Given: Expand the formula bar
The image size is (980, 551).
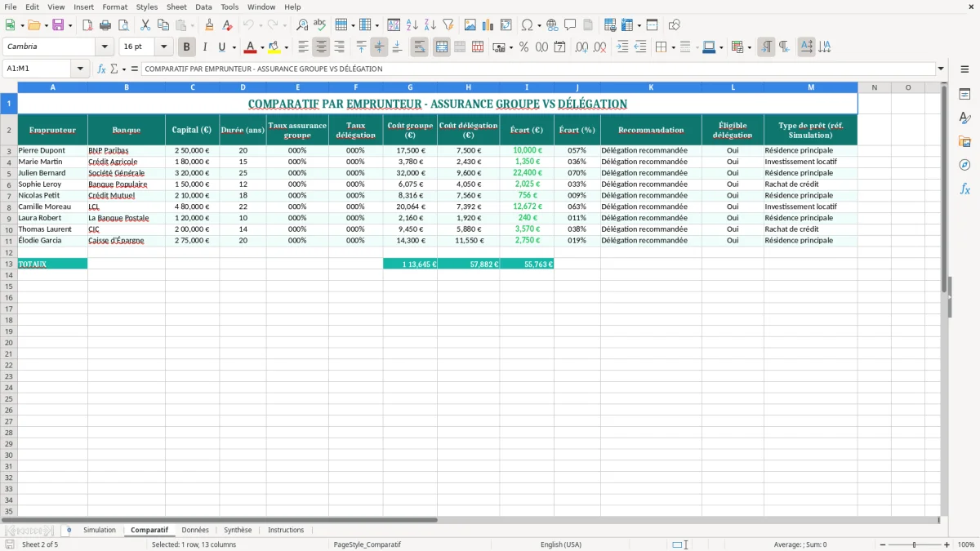Looking at the screenshot, I should 941,69.
